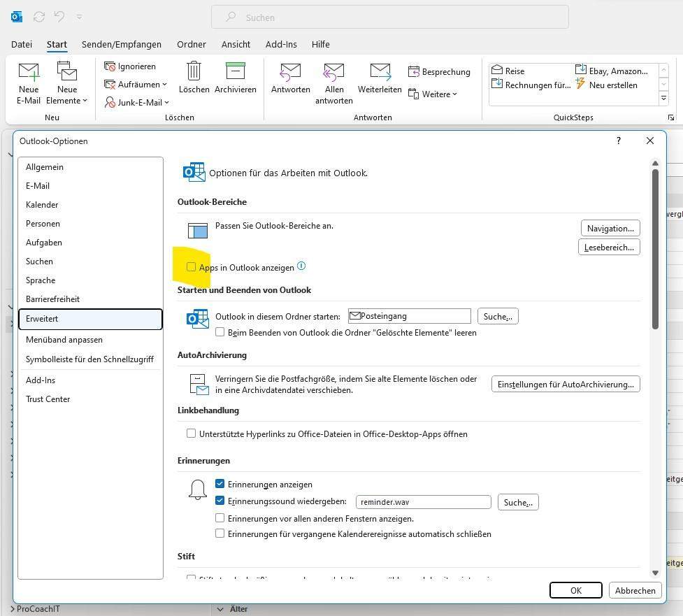Click the Besprechung reply button

(x=439, y=71)
